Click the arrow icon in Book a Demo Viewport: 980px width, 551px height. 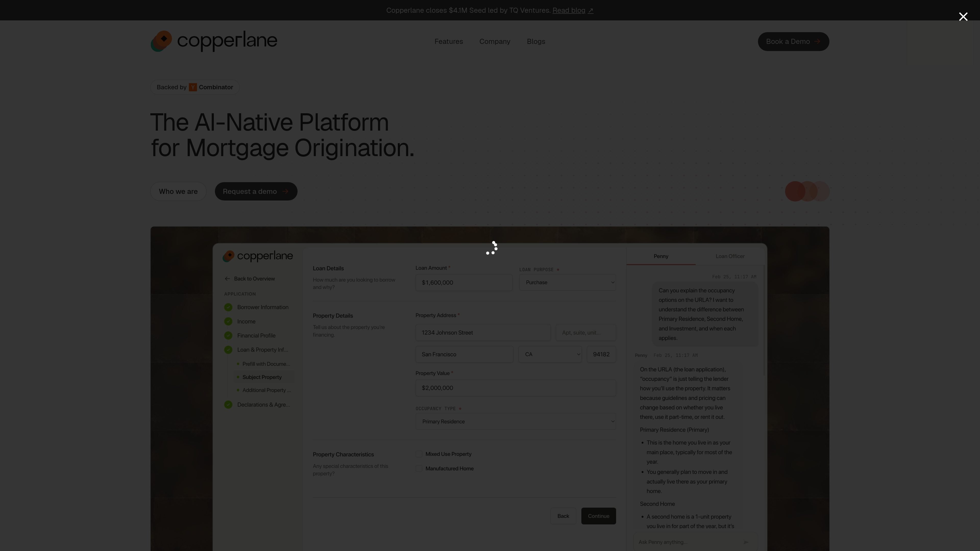pyautogui.click(x=817, y=41)
